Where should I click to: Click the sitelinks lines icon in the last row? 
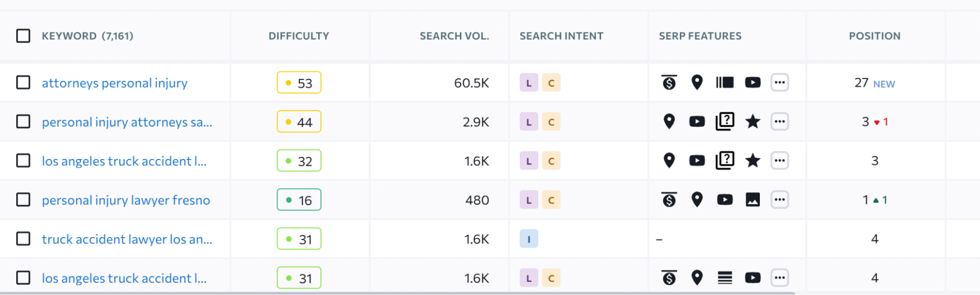725,278
